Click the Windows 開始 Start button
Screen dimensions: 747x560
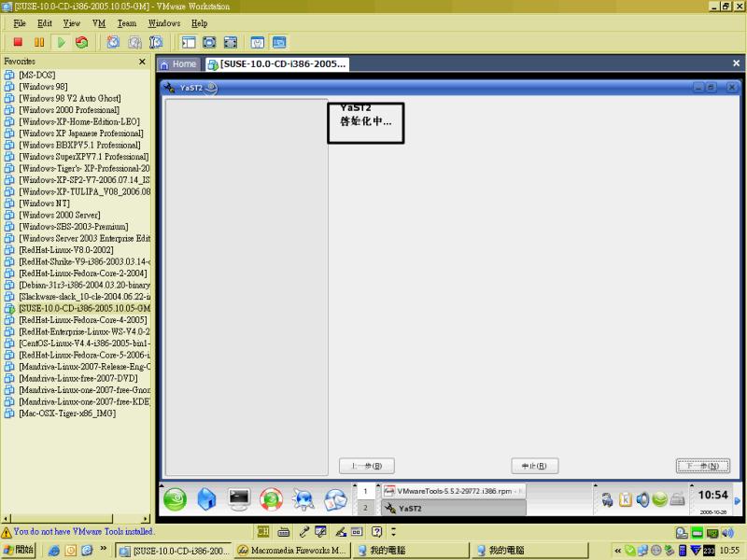coord(19,550)
